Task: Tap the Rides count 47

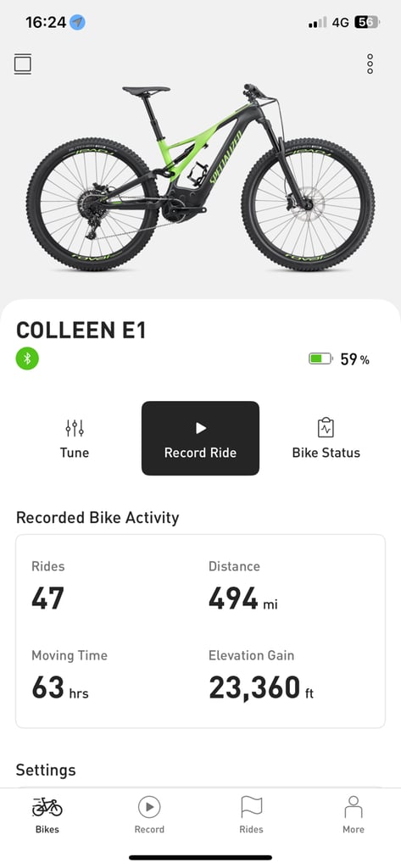Action: click(47, 598)
